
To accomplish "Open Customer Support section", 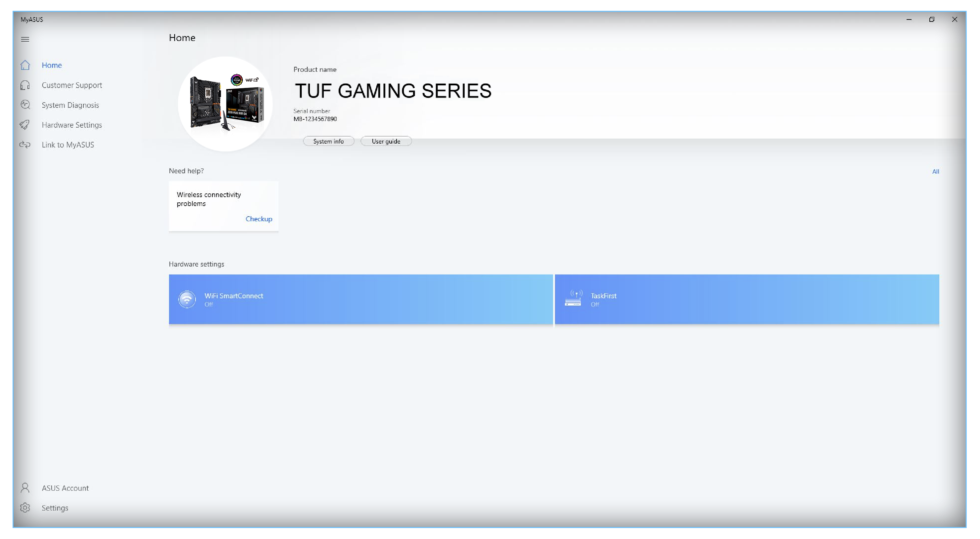I will click(72, 85).
